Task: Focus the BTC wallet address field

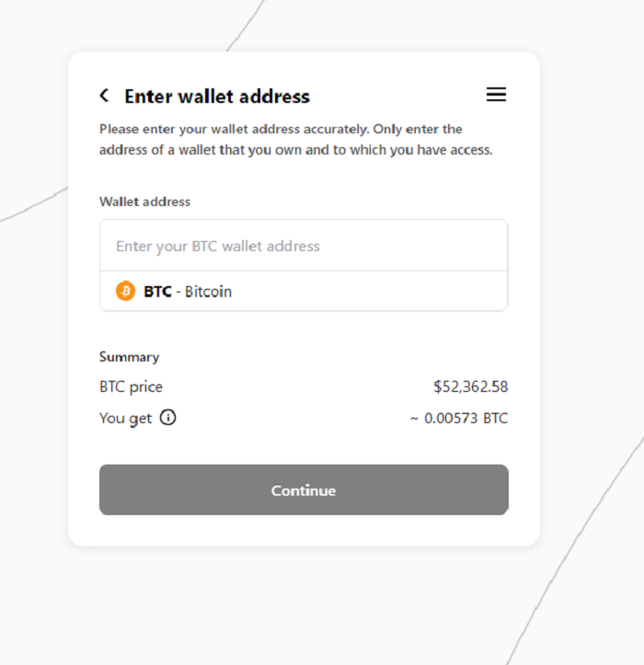Action: tap(304, 246)
